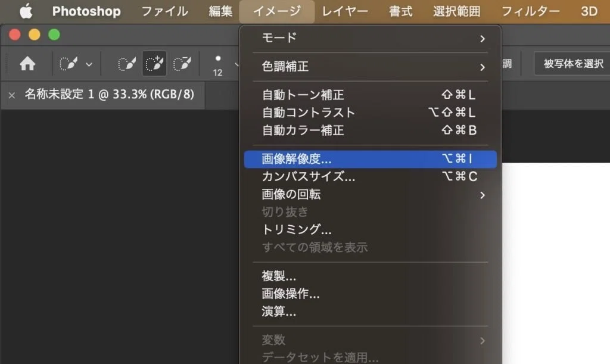Select the New Selection brush mode icon
The height and width of the screenshot is (364, 610).
[127, 64]
